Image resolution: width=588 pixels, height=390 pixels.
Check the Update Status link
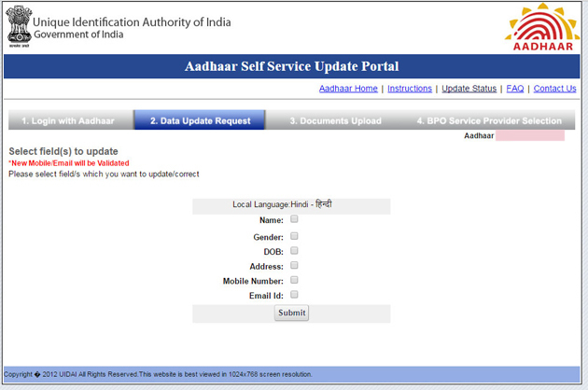[x=469, y=89]
